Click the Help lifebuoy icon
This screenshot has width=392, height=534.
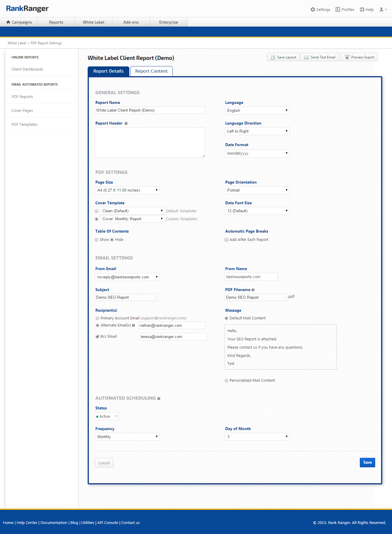coord(362,9)
